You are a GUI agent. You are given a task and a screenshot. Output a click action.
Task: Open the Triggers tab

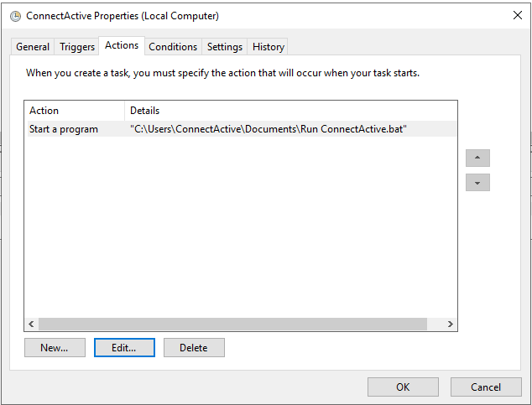point(77,47)
